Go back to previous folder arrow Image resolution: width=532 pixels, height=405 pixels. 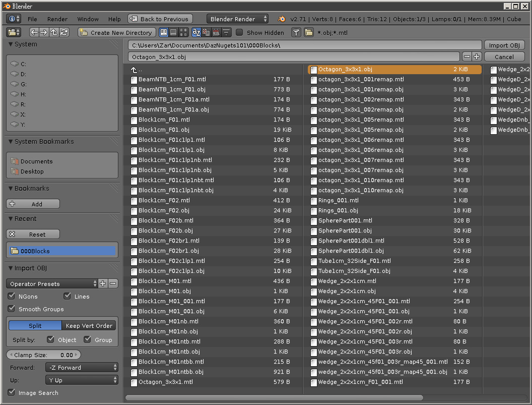click(34, 32)
